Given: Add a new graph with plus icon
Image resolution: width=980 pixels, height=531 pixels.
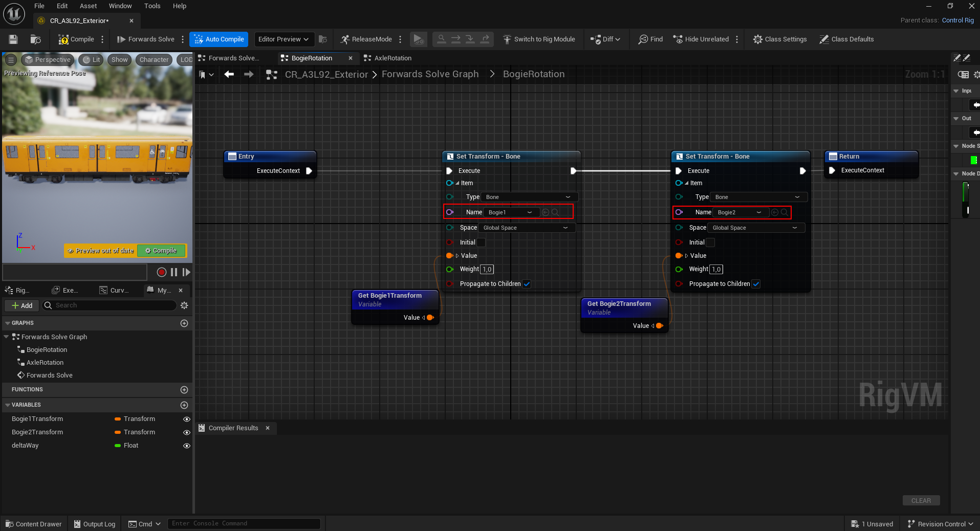Looking at the screenshot, I should (x=184, y=323).
